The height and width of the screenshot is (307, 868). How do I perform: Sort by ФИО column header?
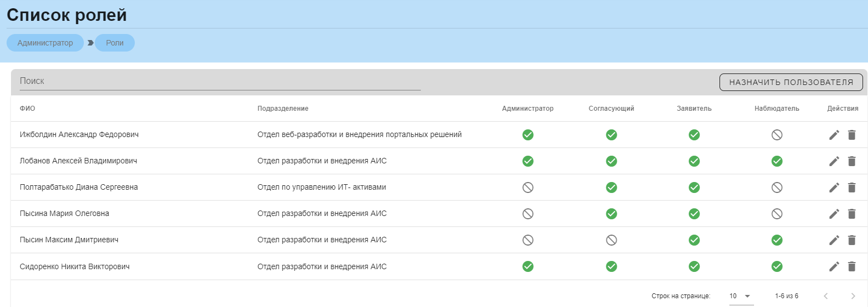pos(27,109)
